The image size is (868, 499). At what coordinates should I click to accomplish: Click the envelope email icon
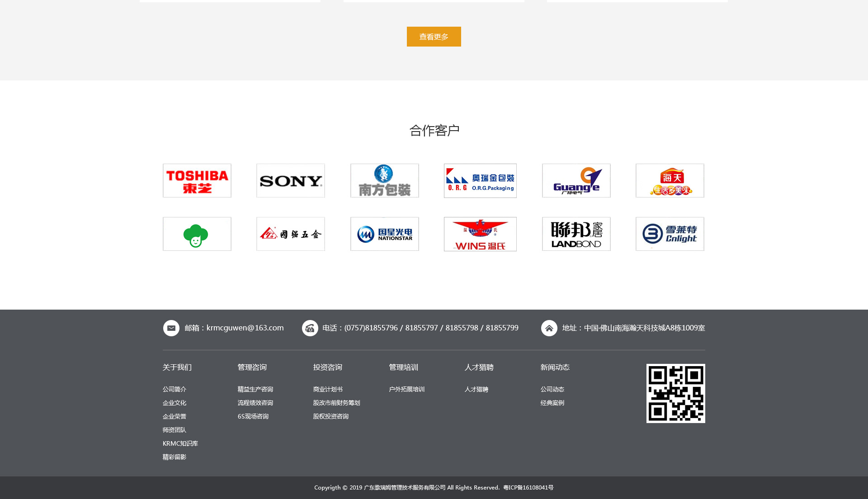pyautogui.click(x=171, y=328)
